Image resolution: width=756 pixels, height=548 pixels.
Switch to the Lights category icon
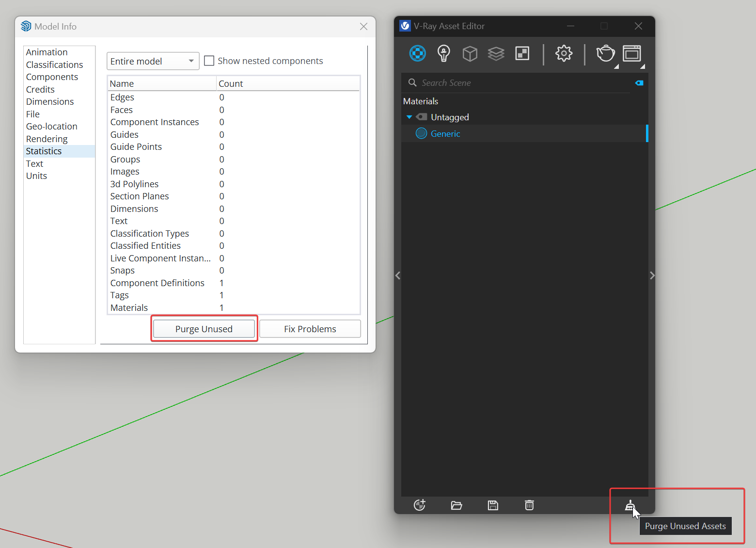point(443,53)
